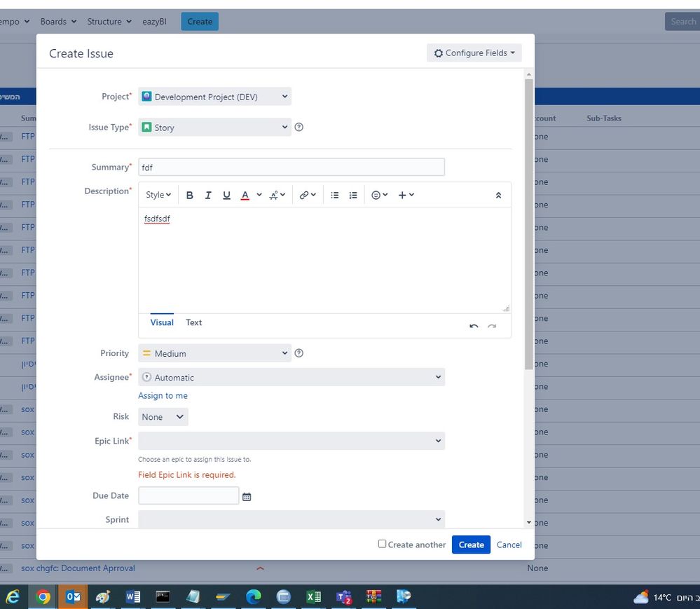This screenshot has height=609, width=700.
Task: Switch to the Text editor tab
Action: 194,322
